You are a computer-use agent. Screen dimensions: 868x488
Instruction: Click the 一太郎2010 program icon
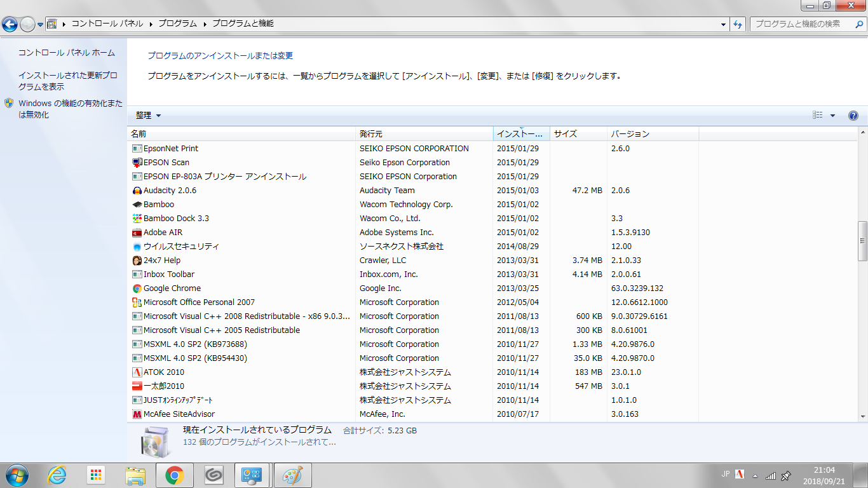(x=137, y=386)
